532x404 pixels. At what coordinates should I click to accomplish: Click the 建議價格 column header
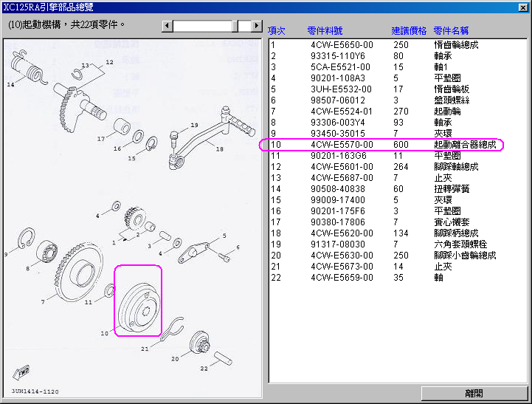(409, 30)
